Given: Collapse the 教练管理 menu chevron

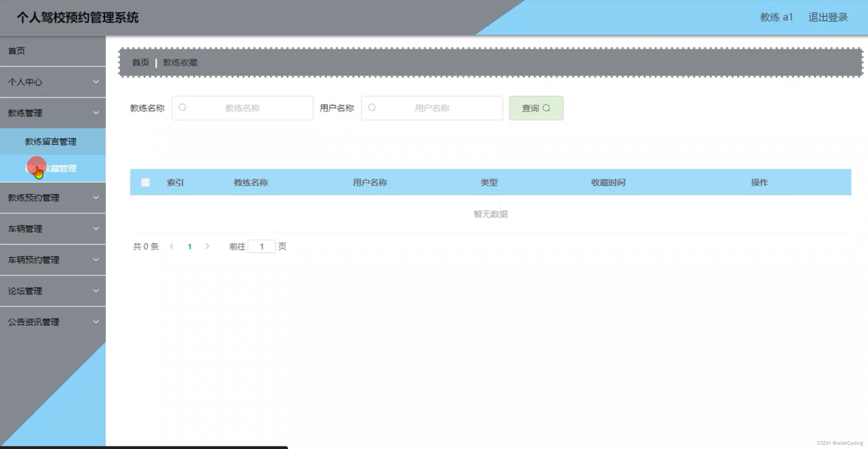Looking at the screenshot, I should pos(96,113).
